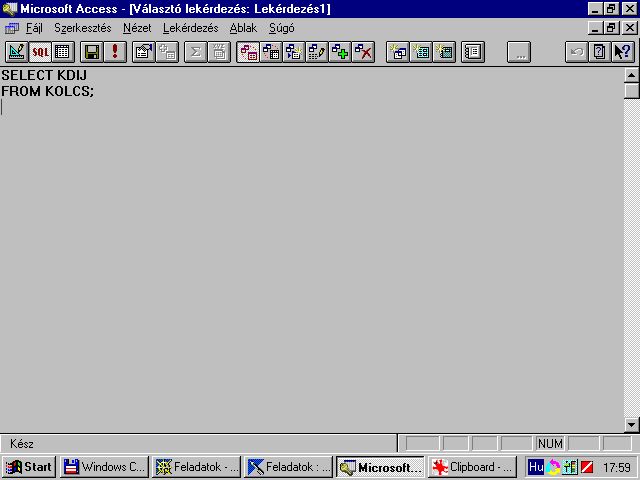Click the scroll down arrow of SQL editor
The width and height of the screenshot is (640, 480).
(631, 425)
